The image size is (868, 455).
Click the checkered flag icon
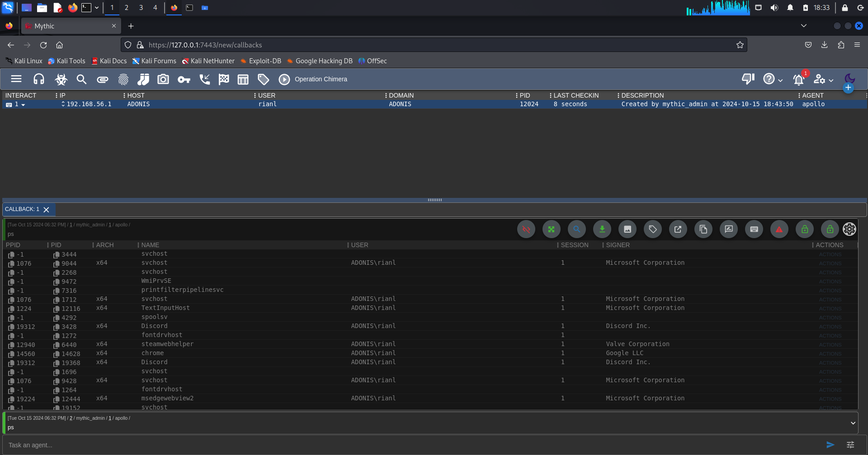pos(224,80)
